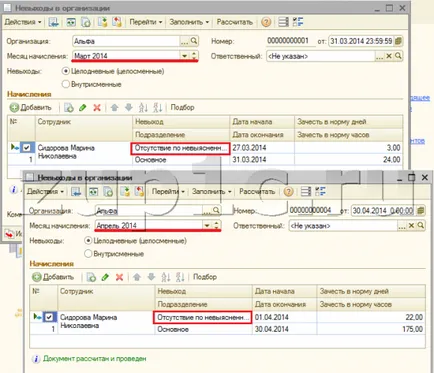Click the post document icon, March window toolbar
Image resolution: width=434 pixels, height=373 pixels.
102,22
